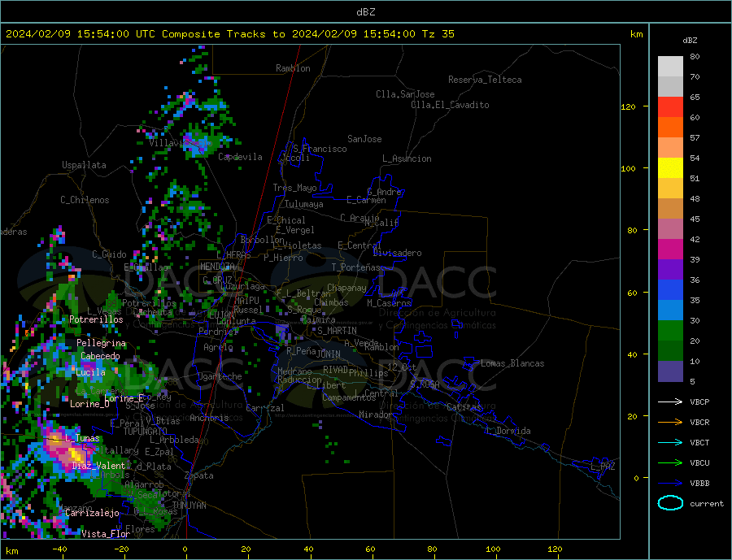
Task: Click the 'Carrizalejo' map label
Action: pos(92,514)
